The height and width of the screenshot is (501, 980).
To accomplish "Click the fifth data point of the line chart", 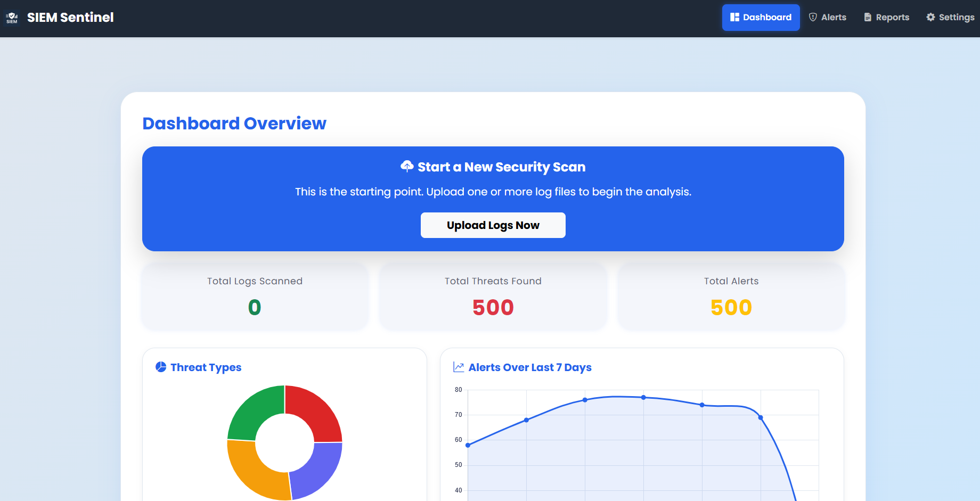I will [702, 405].
